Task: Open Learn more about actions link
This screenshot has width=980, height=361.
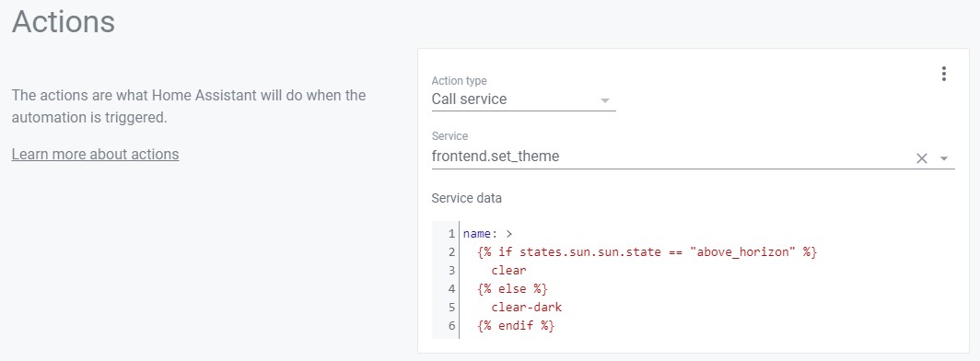Action: coord(95,154)
